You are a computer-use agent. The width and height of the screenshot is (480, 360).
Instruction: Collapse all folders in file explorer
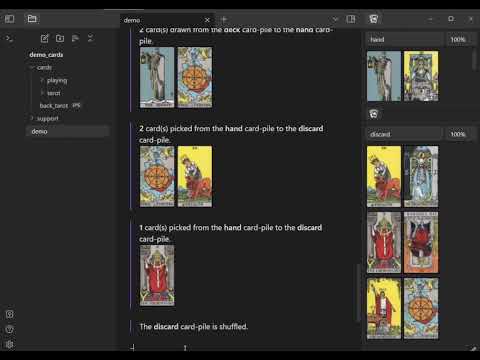pos(91,38)
